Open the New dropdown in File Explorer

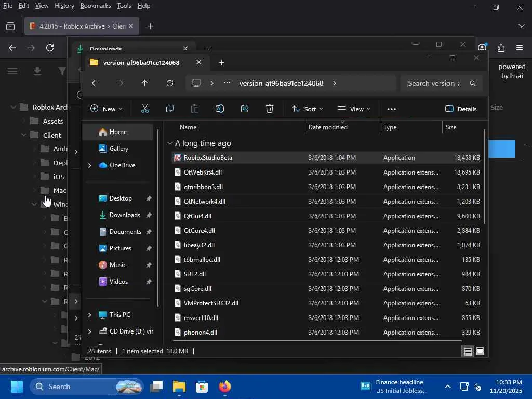pos(106,109)
